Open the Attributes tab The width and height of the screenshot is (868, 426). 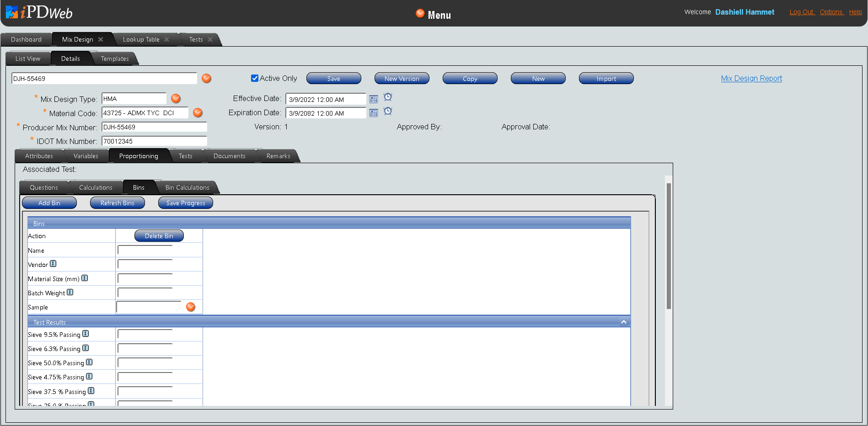(x=39, y=156)
